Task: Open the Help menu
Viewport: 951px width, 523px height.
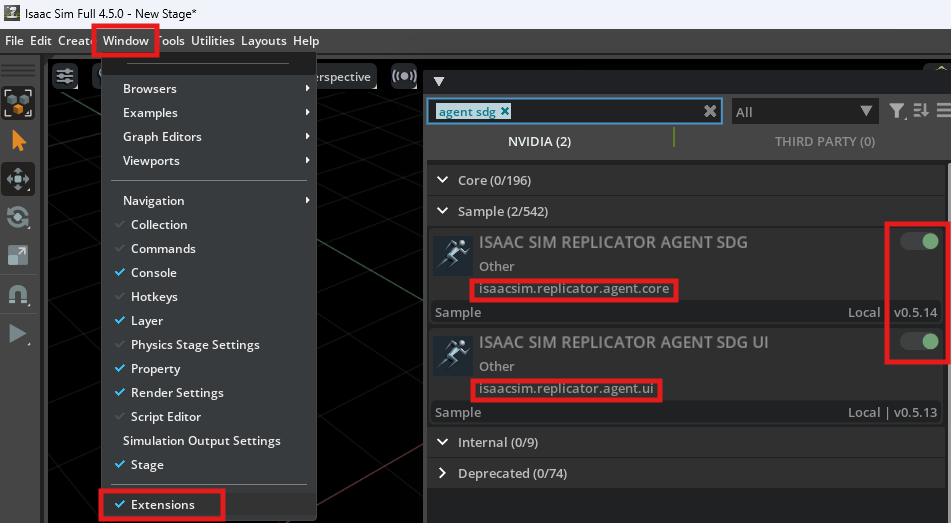Action: [x=306, y=41]
